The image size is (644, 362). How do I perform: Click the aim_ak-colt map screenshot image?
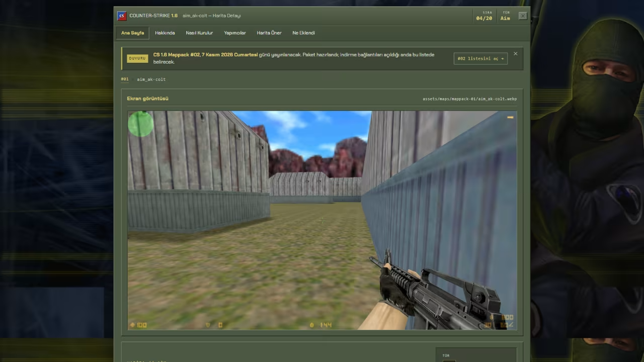(x=322, y=220)
